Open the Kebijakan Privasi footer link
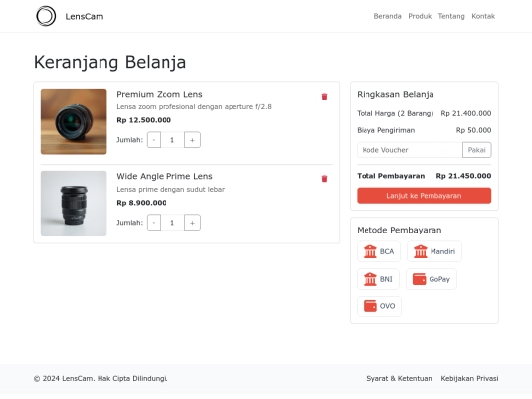Viewport: 532px width, 399px height. (x=469, y=378)
